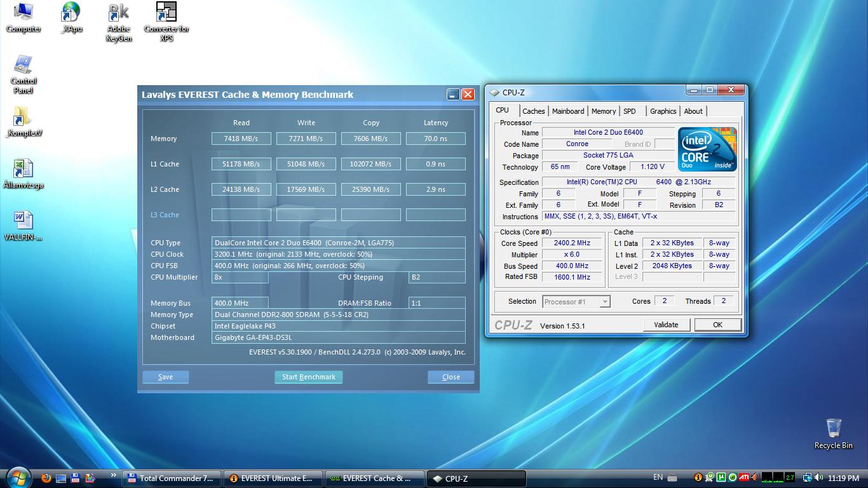Click Show Desktop icon in Quick Launch
This screenshot has height=488, width=868.
coord(61,478)
